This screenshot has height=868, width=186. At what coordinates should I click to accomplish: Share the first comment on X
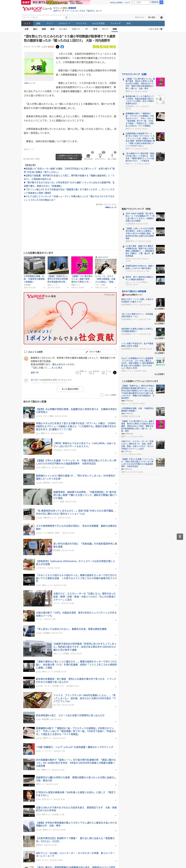coord(114,372)
